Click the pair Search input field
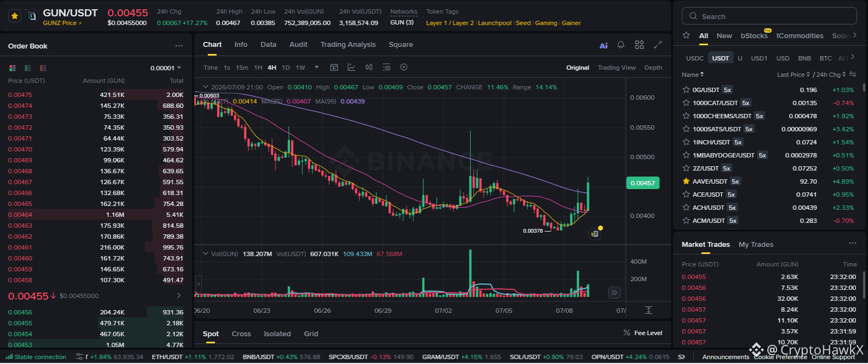The height and width of the screenshot is (364, 868). click(769, 16)
